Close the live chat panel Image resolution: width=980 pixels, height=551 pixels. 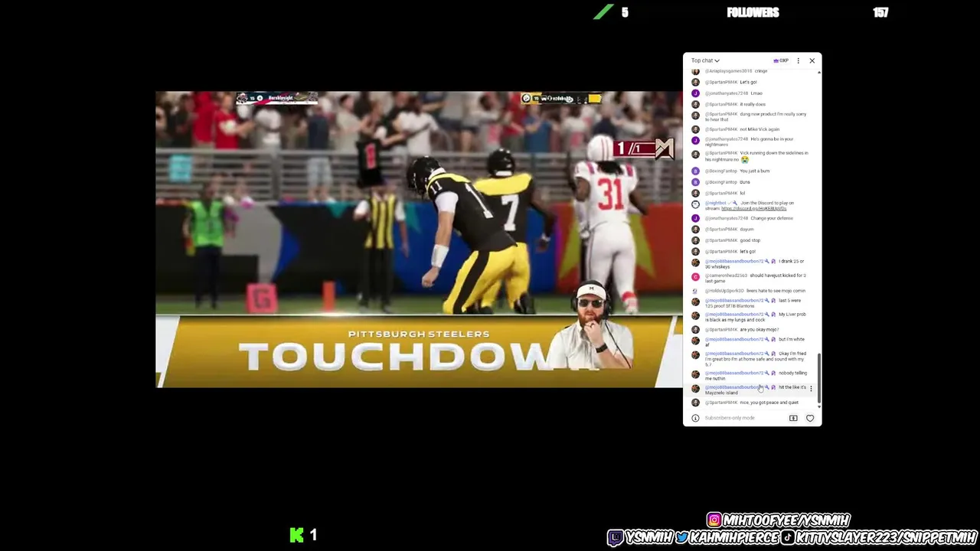(x=812, y=60)
